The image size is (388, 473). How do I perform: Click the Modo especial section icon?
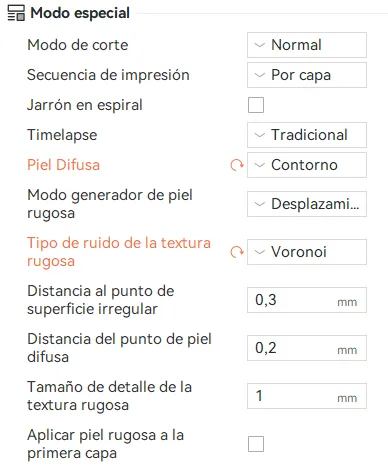pos(16,13)
